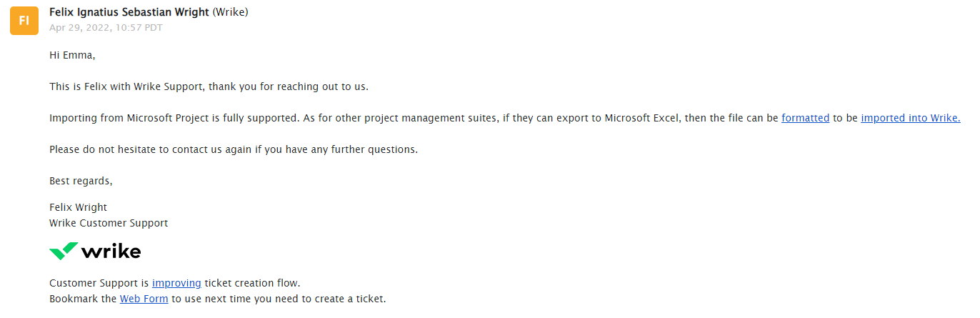Select sender name Felix Ignatius Sebastian Wright

[x=129, y=12]
